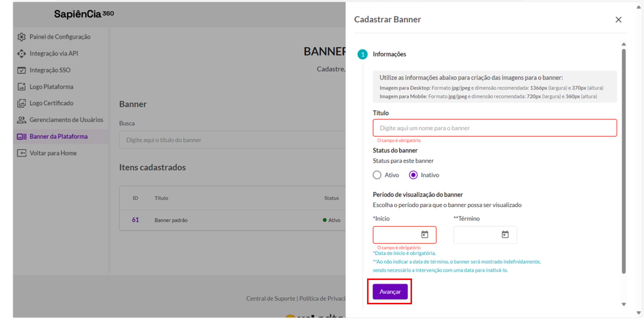Click the Status do banner label
This screenshot has height=333, width=644.
pos(395,151)
